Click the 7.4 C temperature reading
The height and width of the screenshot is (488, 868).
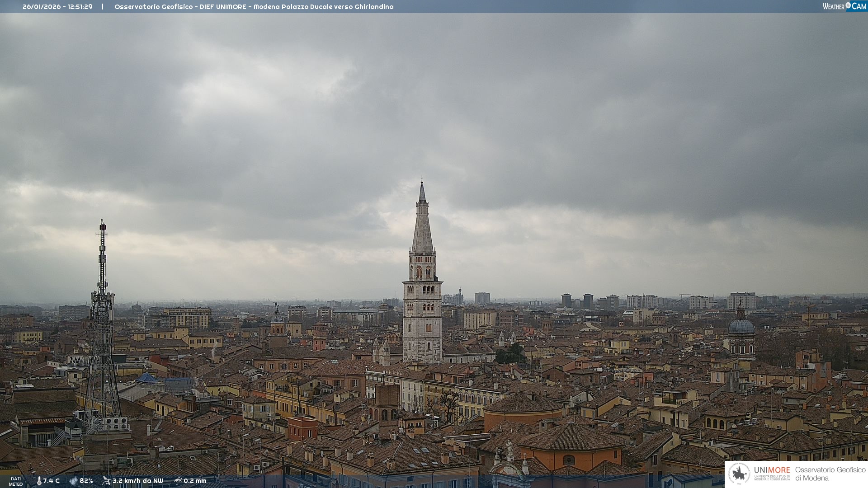(x=51, y=481)
